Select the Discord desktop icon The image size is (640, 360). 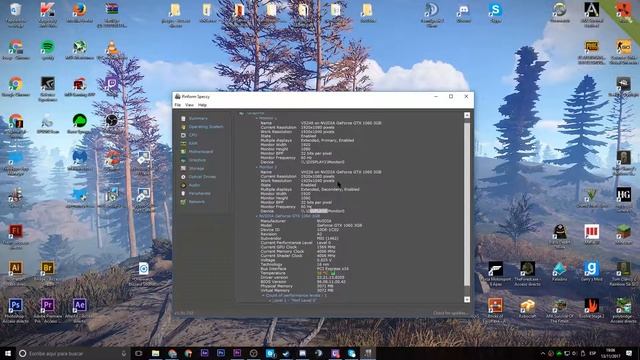click(x=464, y=13)
